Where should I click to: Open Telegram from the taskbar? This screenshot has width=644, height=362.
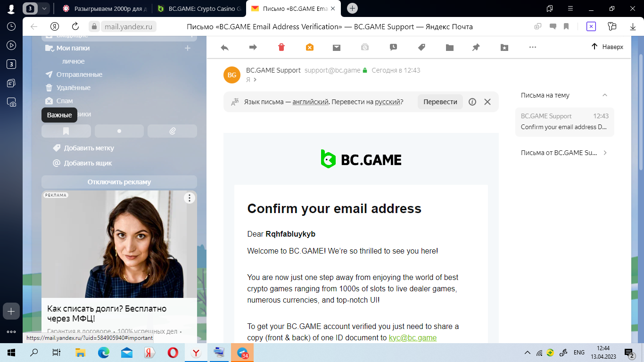pyautogui.click(x=243, y=353)
